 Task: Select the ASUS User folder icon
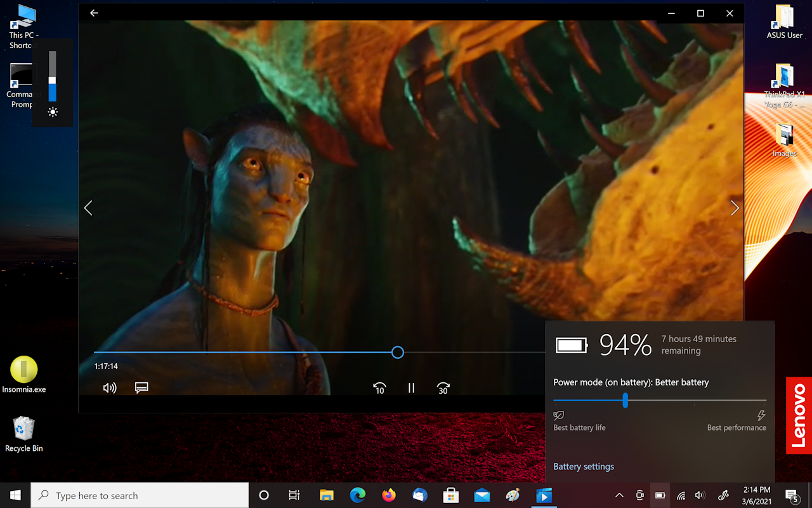coord(785,22)
